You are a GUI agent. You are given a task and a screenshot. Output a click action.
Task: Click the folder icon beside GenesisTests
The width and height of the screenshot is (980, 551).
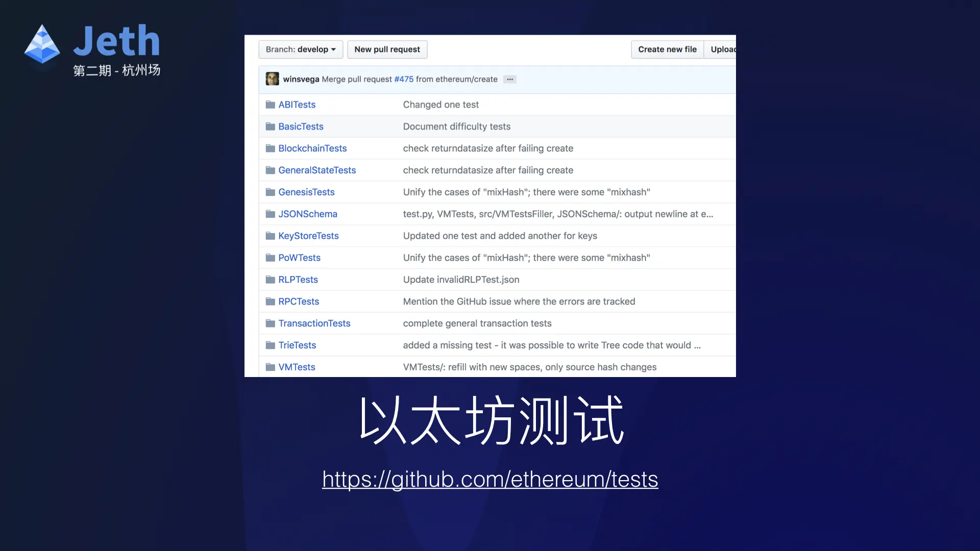tap(270, 192)
